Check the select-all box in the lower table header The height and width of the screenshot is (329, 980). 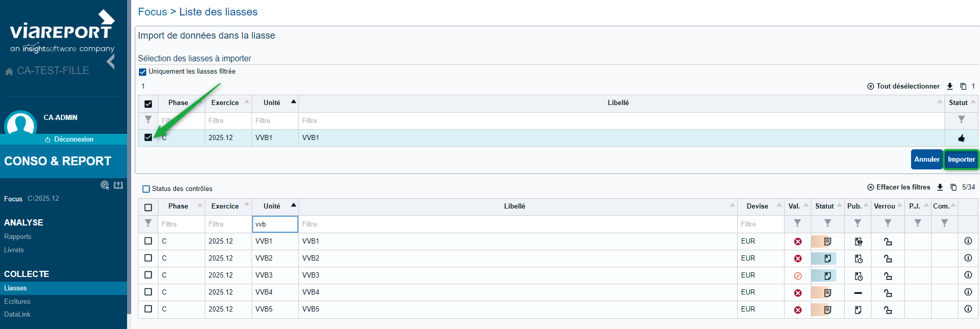pos(148,207)
